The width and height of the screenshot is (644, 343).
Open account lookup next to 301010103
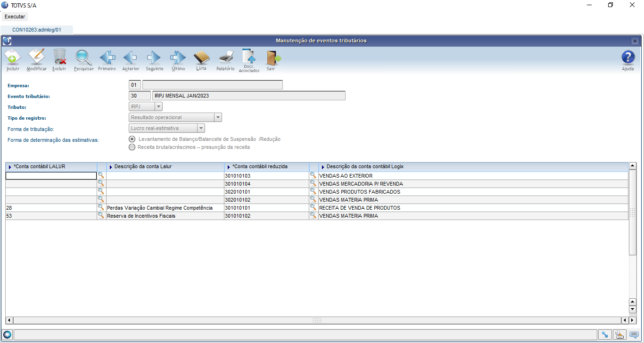(x=313, y=175)
